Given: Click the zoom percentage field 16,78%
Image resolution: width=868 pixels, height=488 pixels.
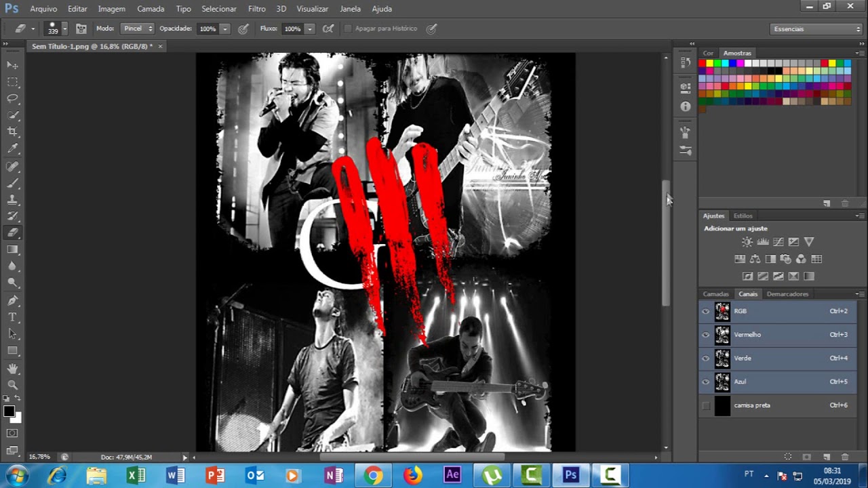Looking at the screenshot, I should pyautogui.click(x=39, y=457).
